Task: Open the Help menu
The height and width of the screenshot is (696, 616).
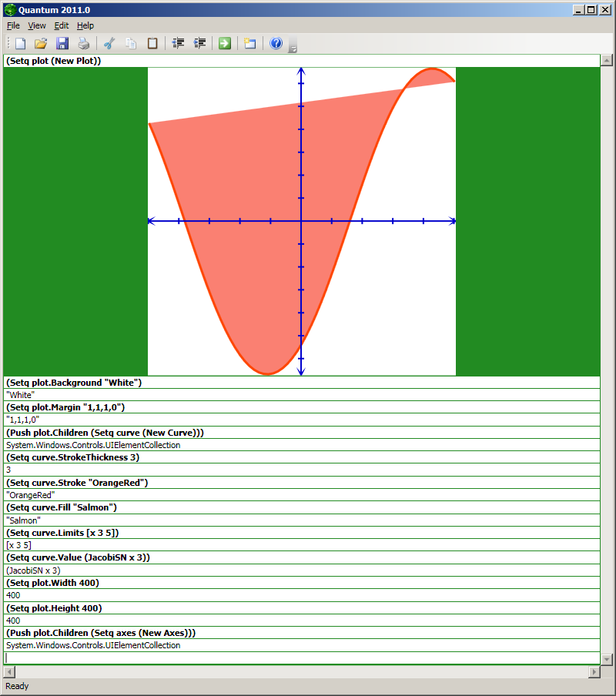Action: (85, 25)
